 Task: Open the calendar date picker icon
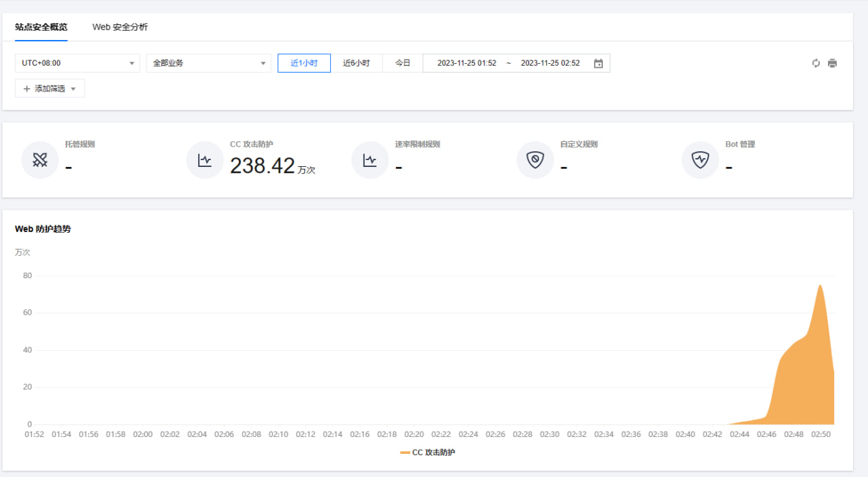point(598,63)
